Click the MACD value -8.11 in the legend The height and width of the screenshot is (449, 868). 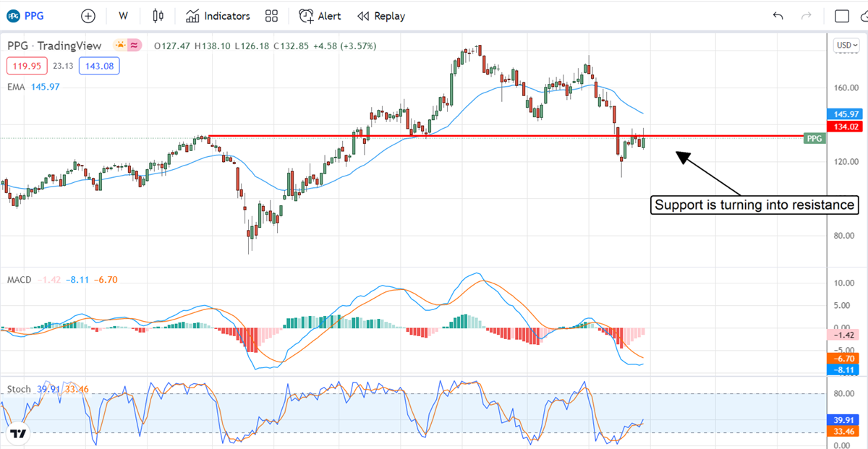(76, 279)
